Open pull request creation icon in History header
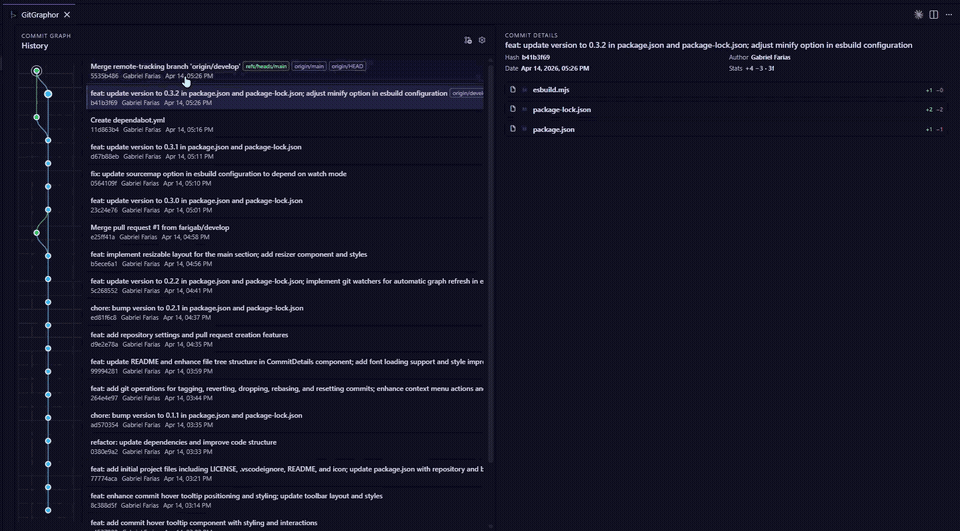The height and width of the screenshot is (531, 960). pos(468,40)
